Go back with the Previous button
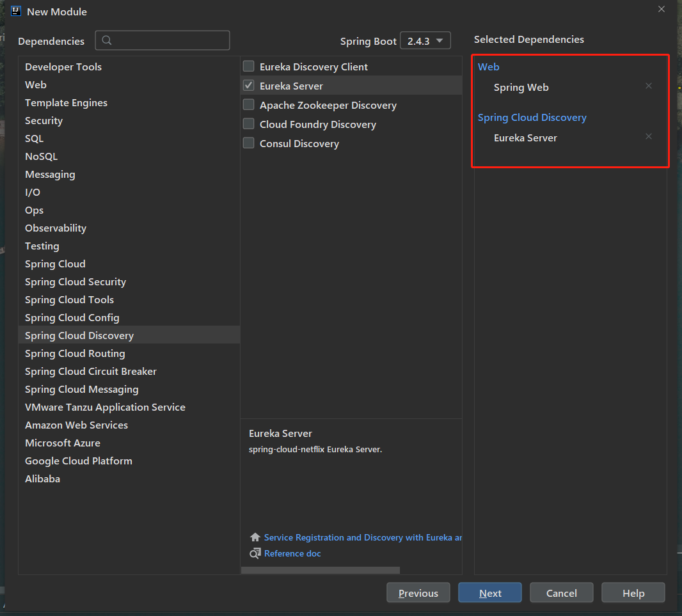 click(x=418, y=593)
